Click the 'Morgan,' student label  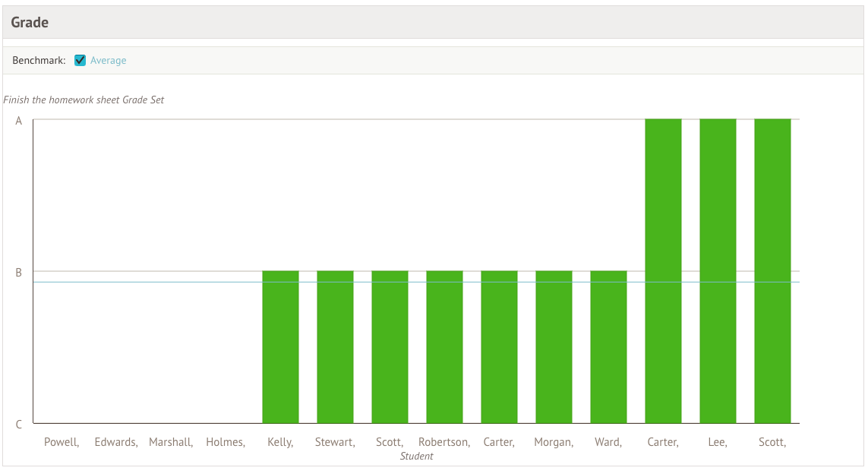(x=554, y=442)
